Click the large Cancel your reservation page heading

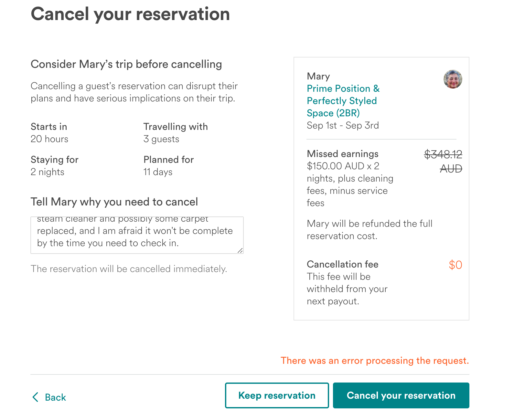130,14
